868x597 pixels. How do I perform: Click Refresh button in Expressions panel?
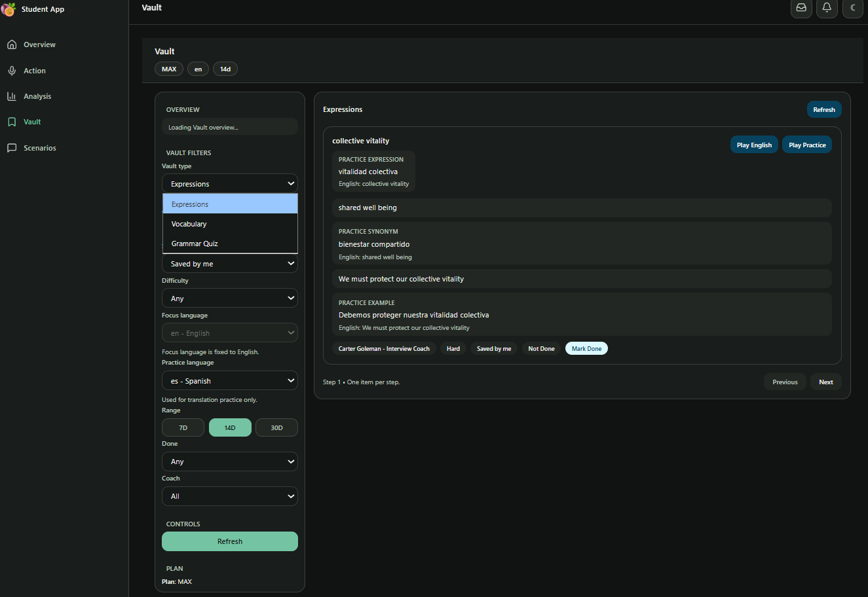pos(824,109)
